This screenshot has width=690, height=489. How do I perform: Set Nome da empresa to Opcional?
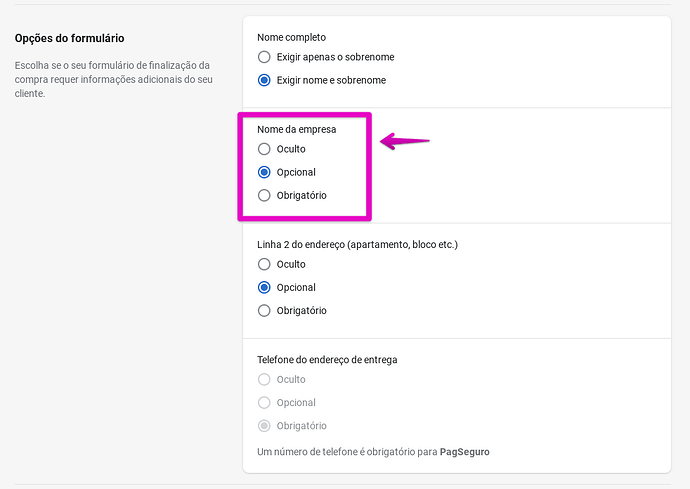click(264, 172)
